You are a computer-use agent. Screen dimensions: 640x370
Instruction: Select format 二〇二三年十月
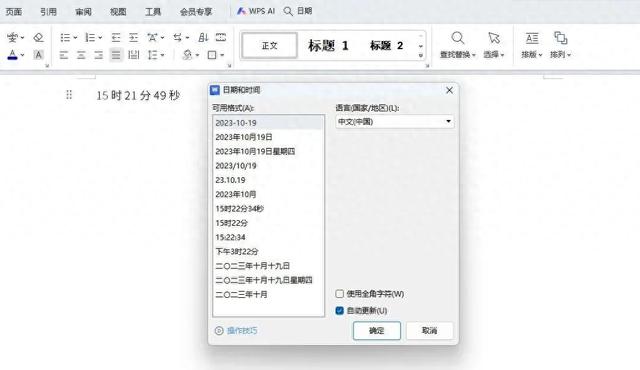pos(268,294)
